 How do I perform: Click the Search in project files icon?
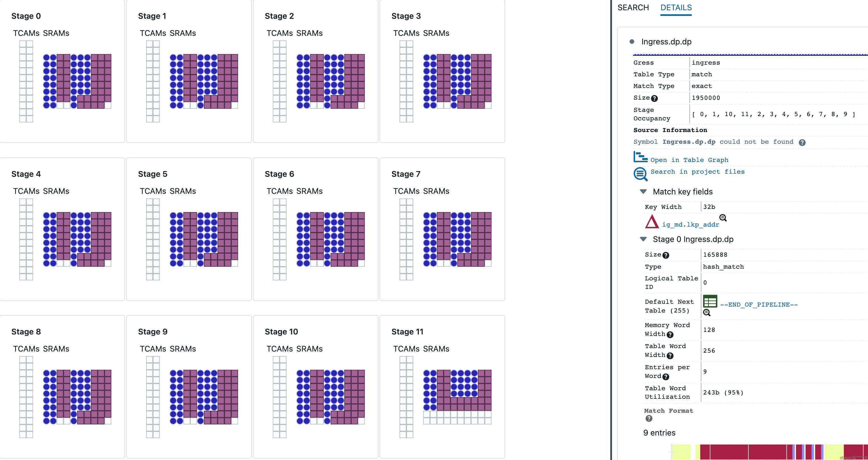(x=640, y=174)
